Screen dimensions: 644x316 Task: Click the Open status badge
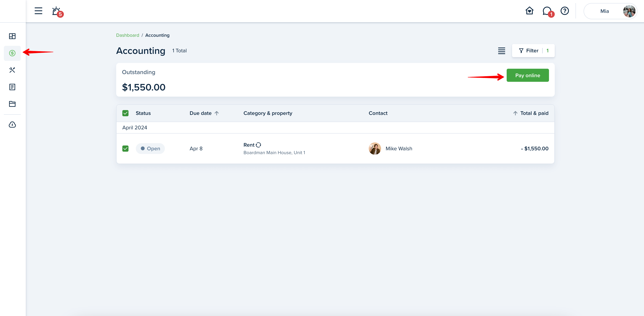150,149
